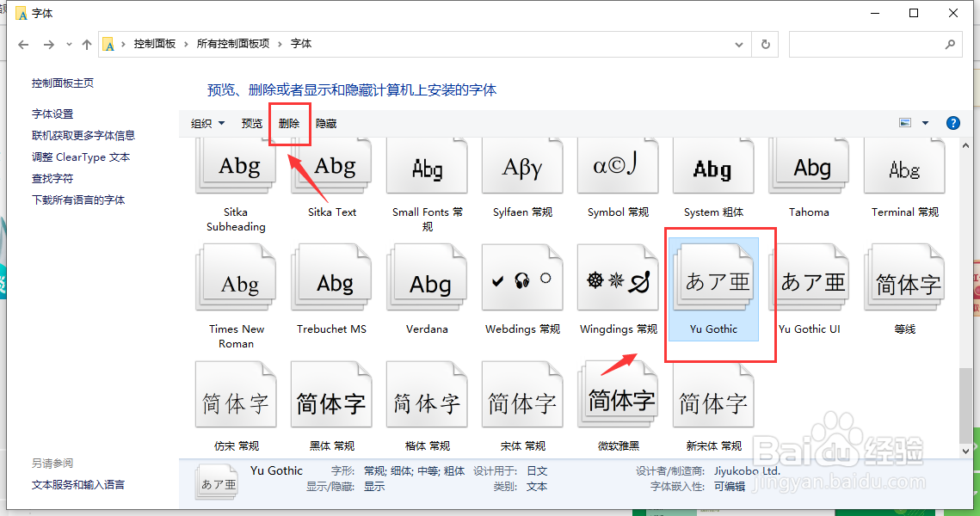Select the 仿宋 常规 font icon
Viewport: 980px width, 516px height.
pos(237,395)
